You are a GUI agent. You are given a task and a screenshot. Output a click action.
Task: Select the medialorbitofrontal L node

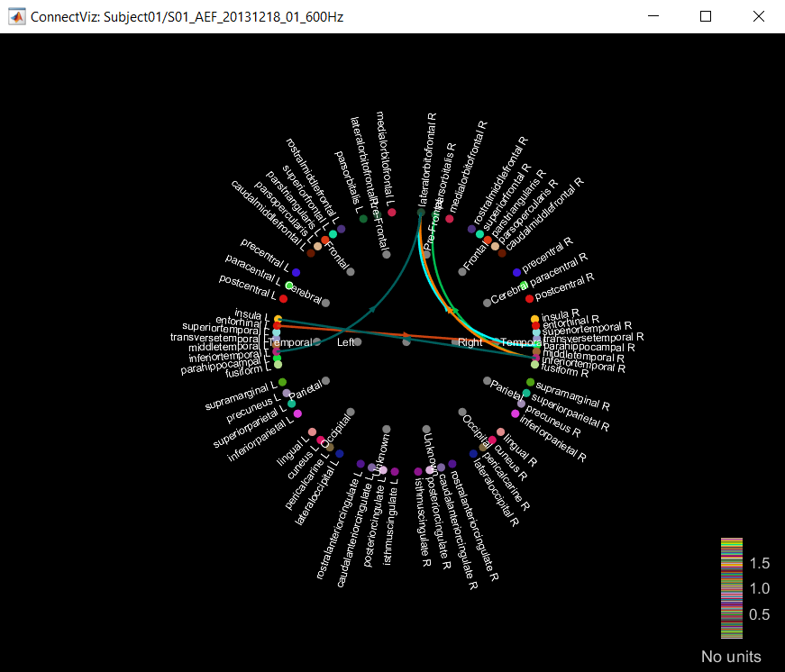[x=392, y=213]
